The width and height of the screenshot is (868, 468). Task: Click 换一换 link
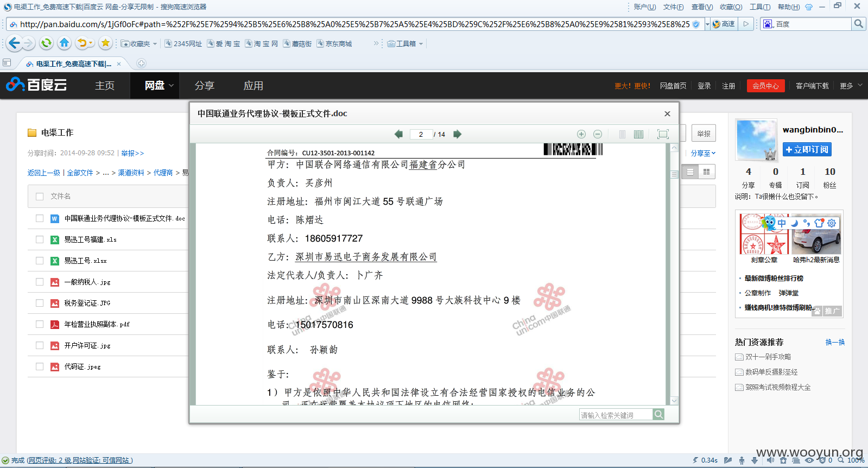(835, 342)
